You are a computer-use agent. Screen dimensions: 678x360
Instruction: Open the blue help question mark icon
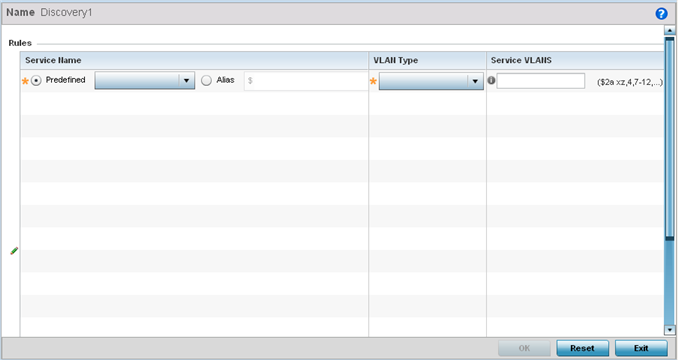pos(661,14)
